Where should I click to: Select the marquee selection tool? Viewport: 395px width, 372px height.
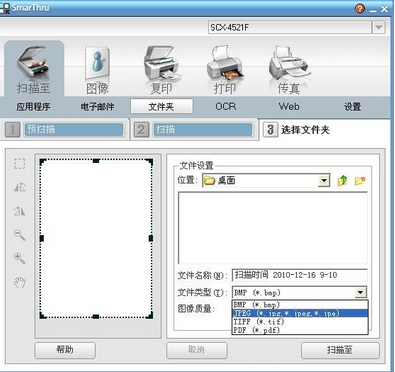20,164
